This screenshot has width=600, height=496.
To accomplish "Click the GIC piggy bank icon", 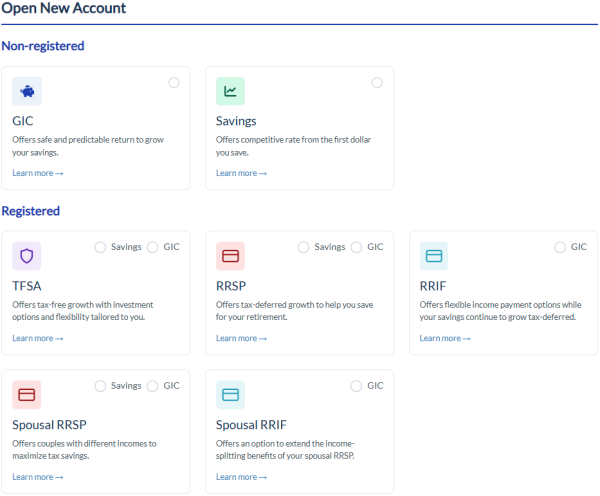I will coord(27,91).
